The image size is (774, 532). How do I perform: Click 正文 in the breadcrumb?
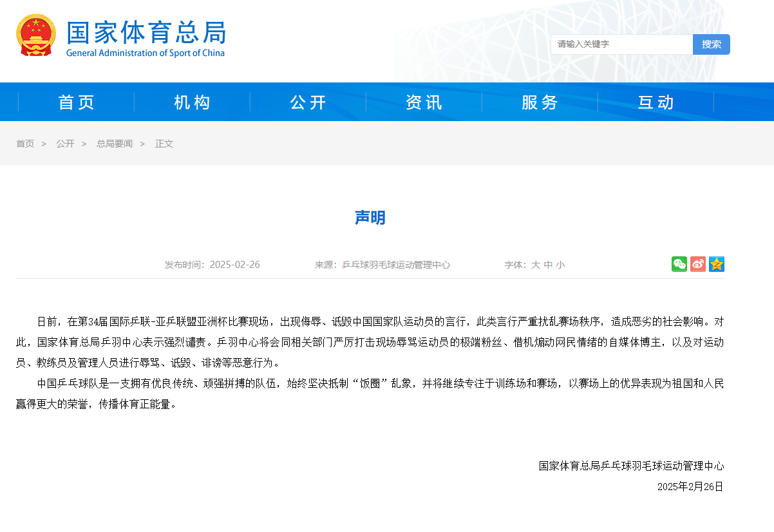pos(164,144)
